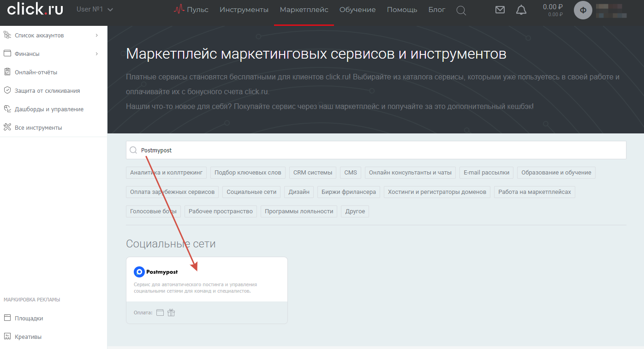Click the Защита от скликивания shield icon
Viewport: 644px width, 349px height.
pos(7,90)
